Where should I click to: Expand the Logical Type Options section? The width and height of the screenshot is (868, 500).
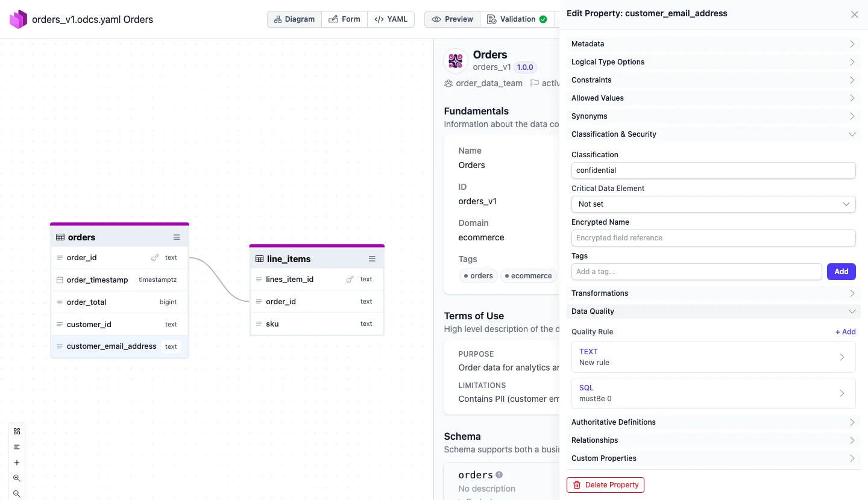point(714,62)
